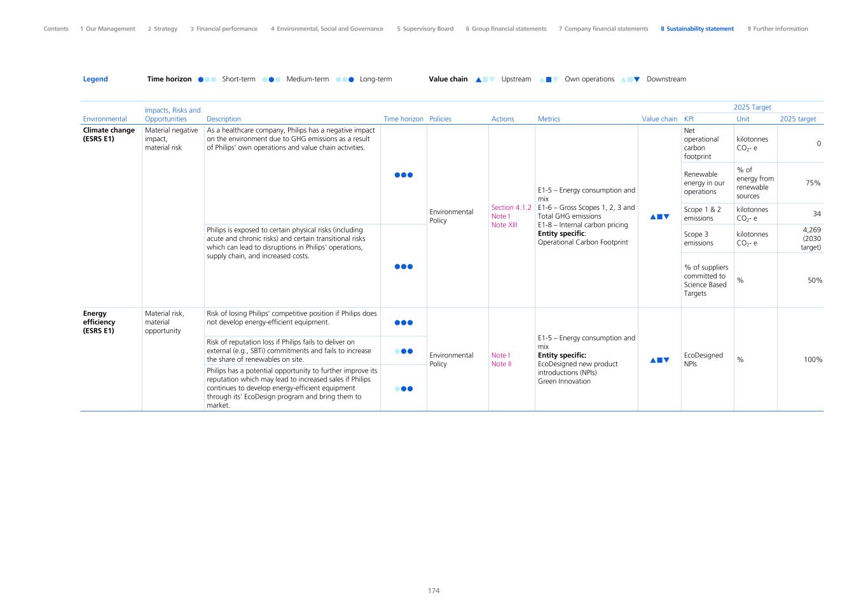
Task: Click % of suppliers committed KPI cell
Action: (x=706, y=280)
